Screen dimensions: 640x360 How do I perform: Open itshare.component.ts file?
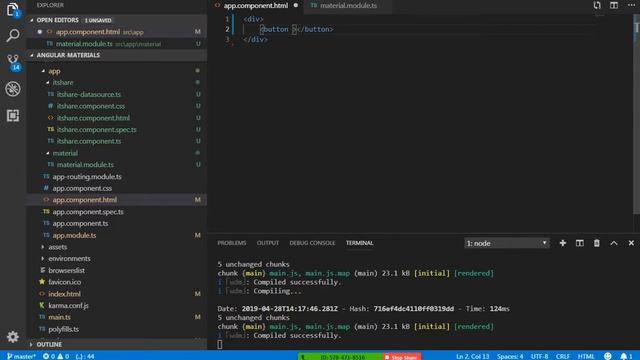tap(89, 141)
